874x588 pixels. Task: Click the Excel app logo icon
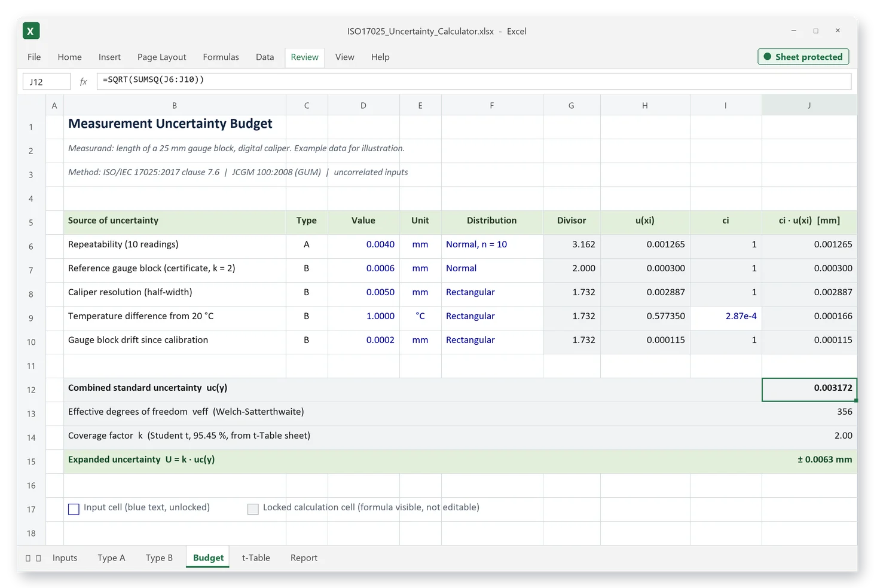pos(31,31)
